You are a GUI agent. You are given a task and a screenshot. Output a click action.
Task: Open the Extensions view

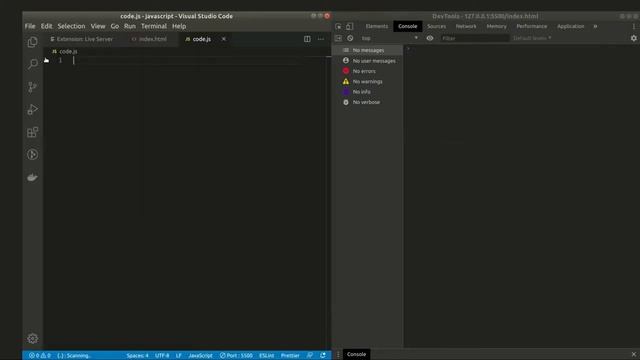tap(33, 132)
